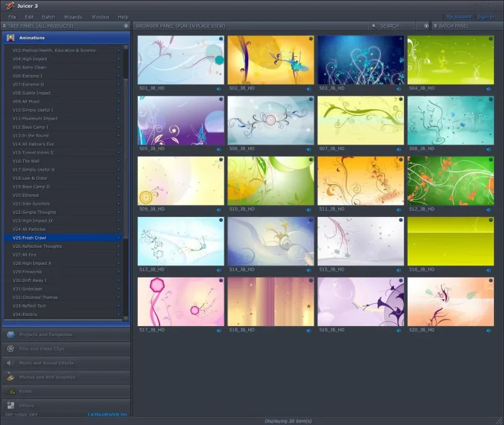The width and height of the screenshot is (504, 425).
Task: Open the Wizards menu
Action: 73,17
